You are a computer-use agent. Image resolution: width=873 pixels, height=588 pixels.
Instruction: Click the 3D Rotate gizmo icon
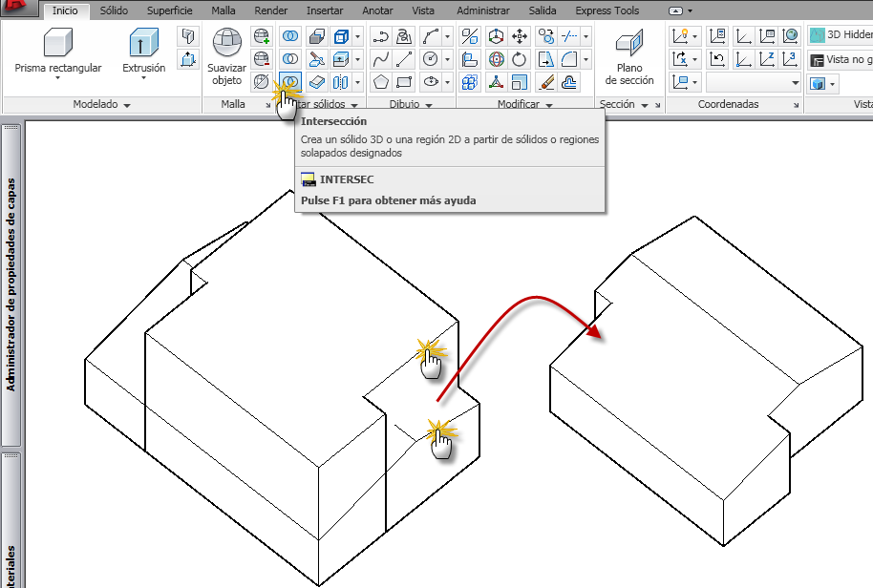496,59
